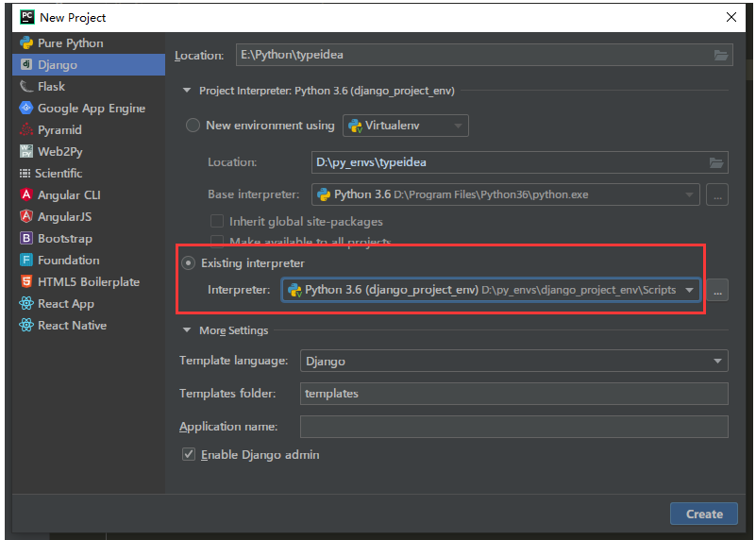The image size is (756, 540).
Task: Select Google App Engine project type
Action: 89,108
